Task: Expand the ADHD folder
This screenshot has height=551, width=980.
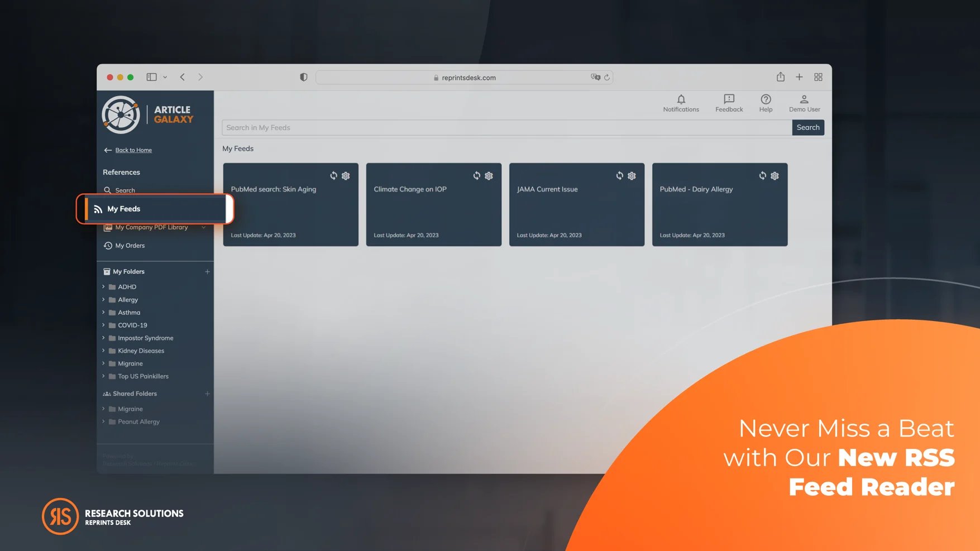Action: (x=103, y=286)
